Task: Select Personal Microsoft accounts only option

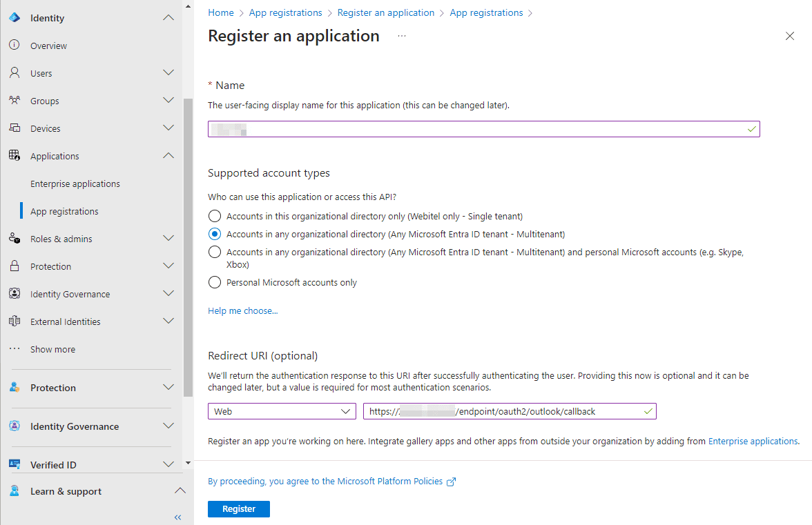Action: 214,282
